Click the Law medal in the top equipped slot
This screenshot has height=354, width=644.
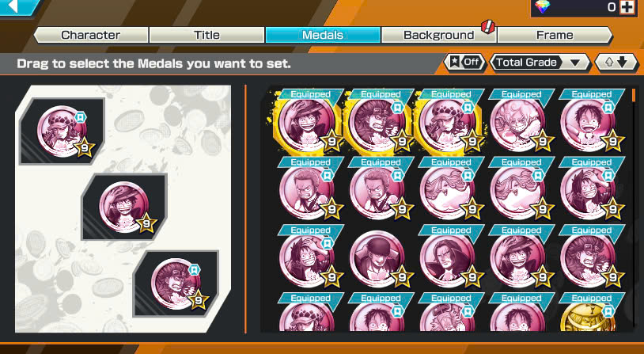click(63, 131)
